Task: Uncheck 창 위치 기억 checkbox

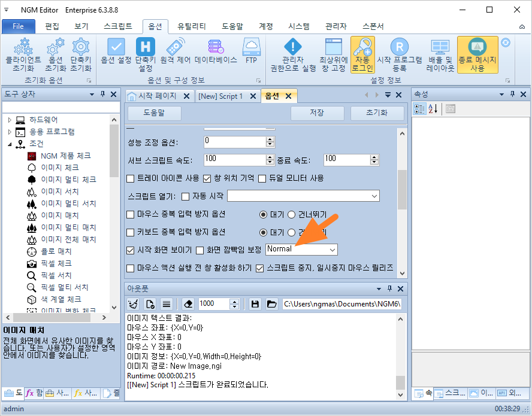Action: (207, 179)
